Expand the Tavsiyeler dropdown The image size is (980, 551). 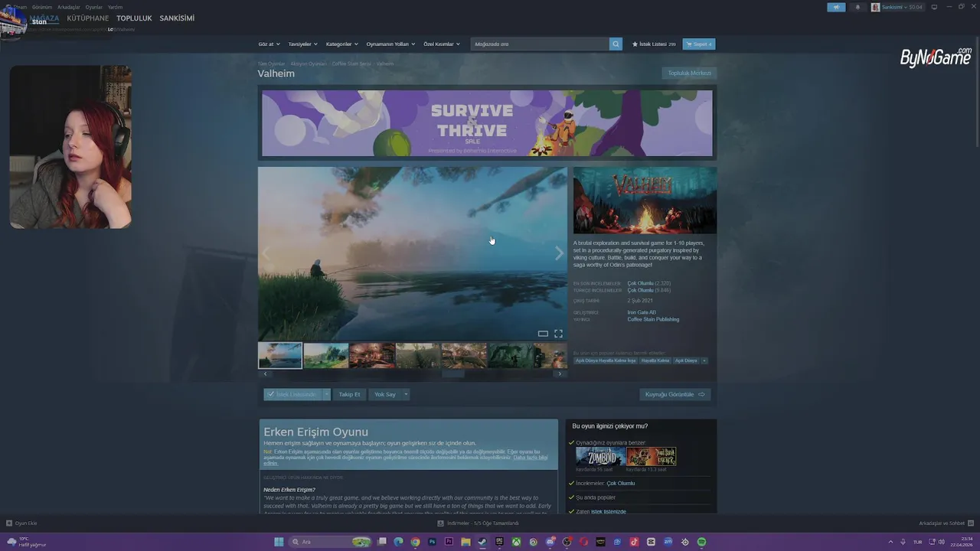point(302,44)
